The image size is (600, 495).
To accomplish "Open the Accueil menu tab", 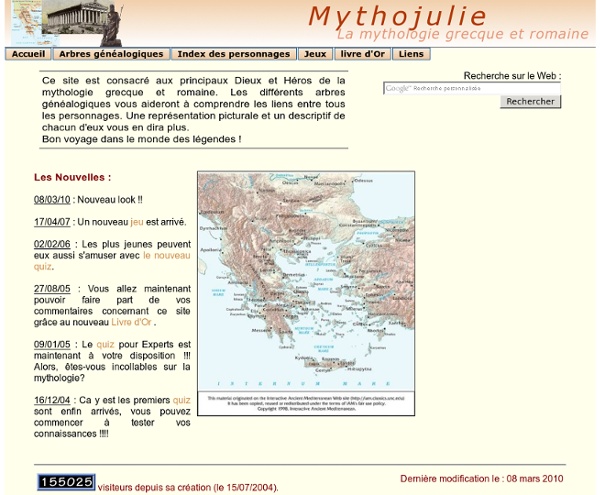I will tap(28, 54).
